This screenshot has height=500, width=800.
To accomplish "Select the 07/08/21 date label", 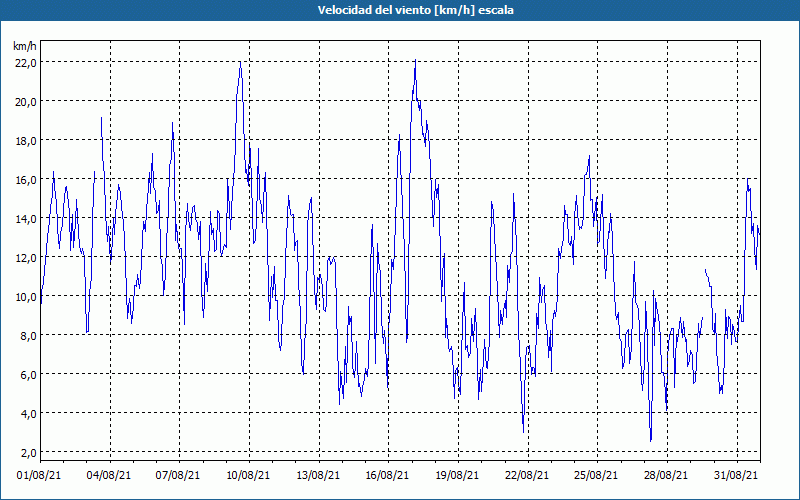I will pyautogui.click(x=178, y=475).
